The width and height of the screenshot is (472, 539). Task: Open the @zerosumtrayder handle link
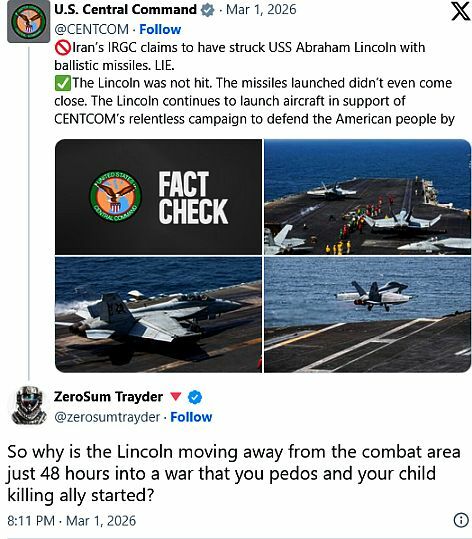click(107, 417)
